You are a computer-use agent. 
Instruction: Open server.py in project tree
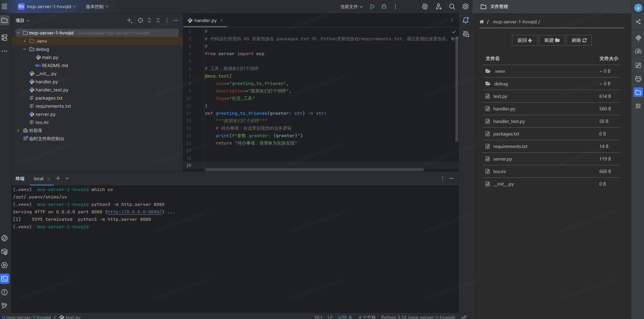(45, 114)
